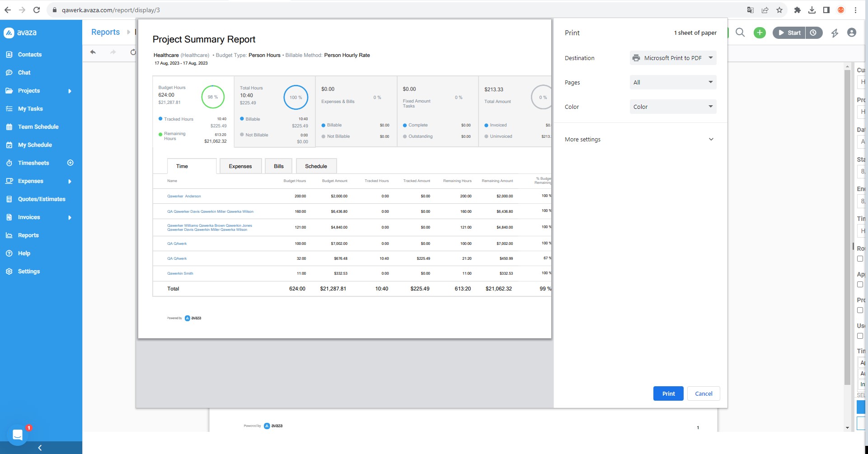Viewport: 868px width, 454px height.
Task: Expand the Projects submenu arrow
Action: [70, 91]
